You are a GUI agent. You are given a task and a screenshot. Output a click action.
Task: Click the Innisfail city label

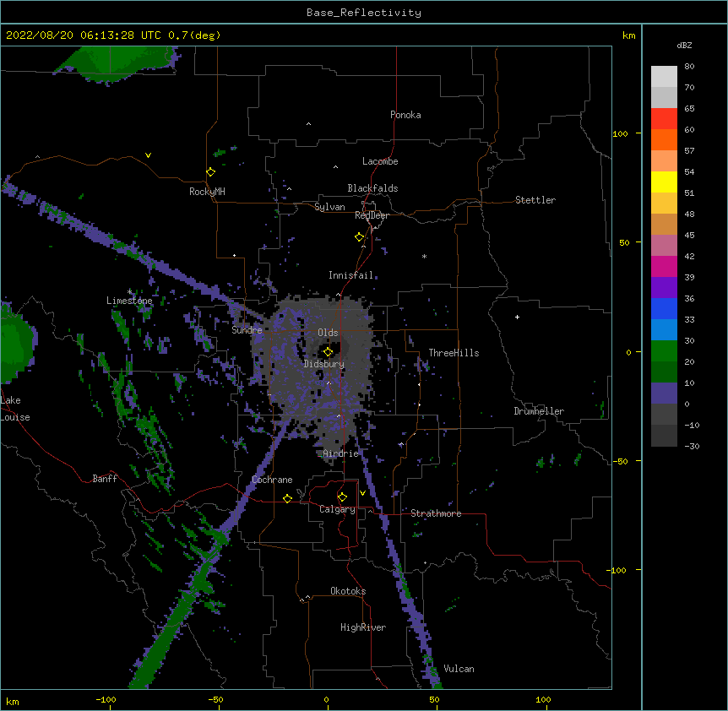click(x=351, y=275)
